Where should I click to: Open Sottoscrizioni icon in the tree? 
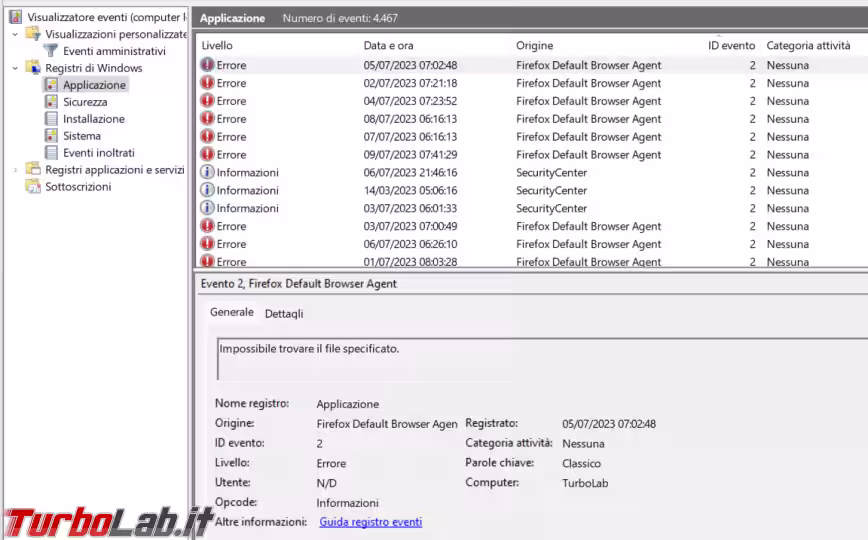(33, 187)
